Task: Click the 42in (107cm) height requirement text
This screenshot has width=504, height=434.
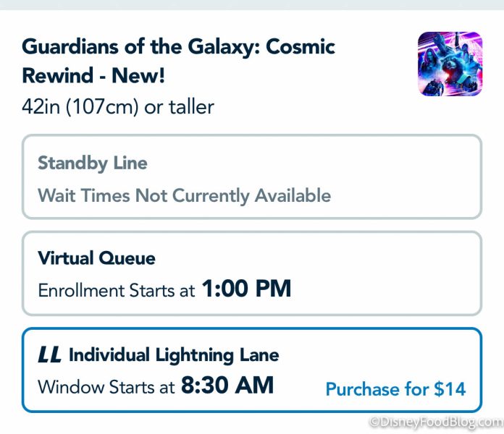Action: (118, 107)
